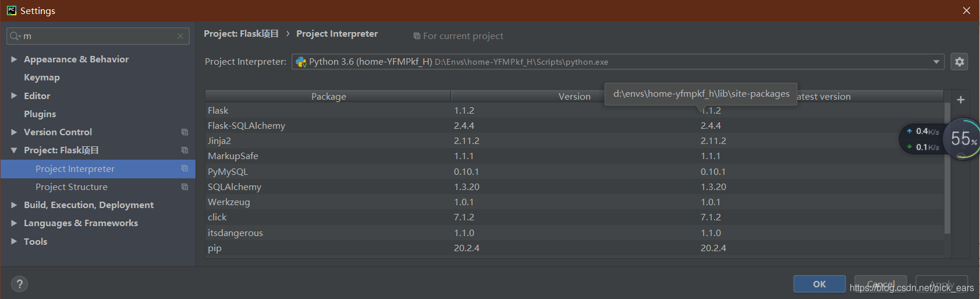Select the Jinja2 package row
980x299 pixels.
[574, 141]
